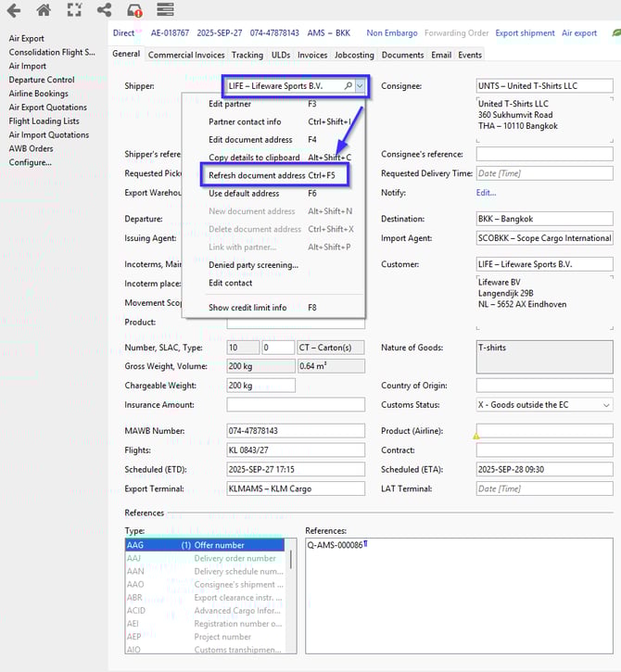Click the Notify Edit link

click(x=486, y=193)
